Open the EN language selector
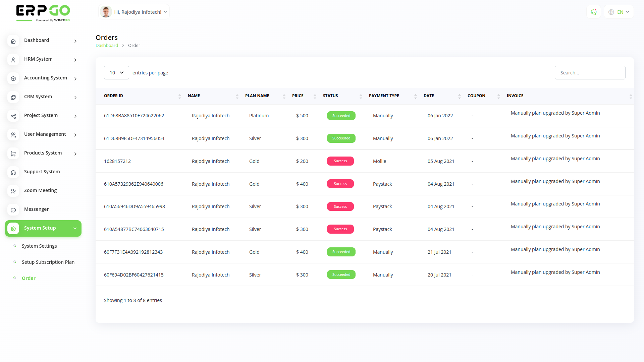The width and height of the screenshot is (644, 362). (618, 12)
